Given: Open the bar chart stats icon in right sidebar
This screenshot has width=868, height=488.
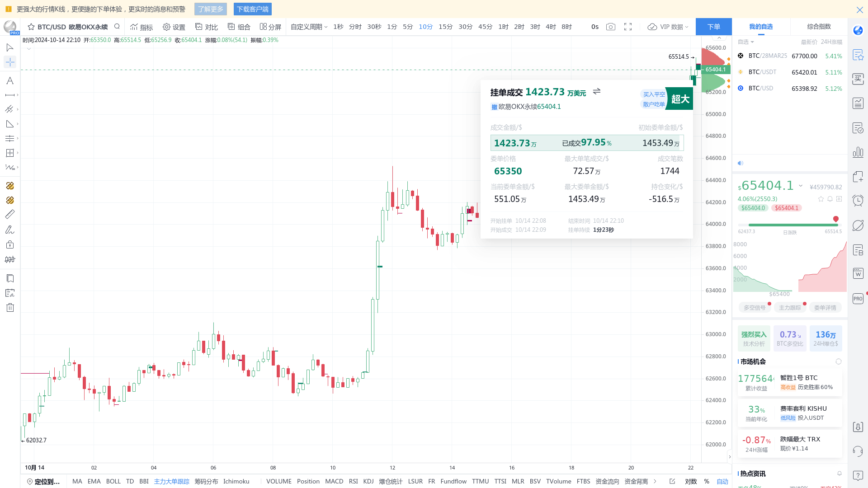Looking at the screenshot, I should point(858,153).
